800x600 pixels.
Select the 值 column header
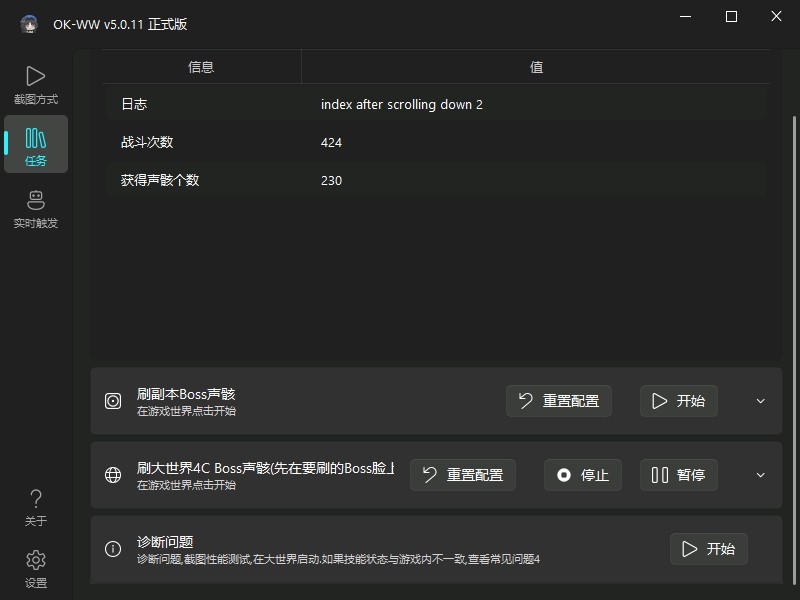click(536, 67)
